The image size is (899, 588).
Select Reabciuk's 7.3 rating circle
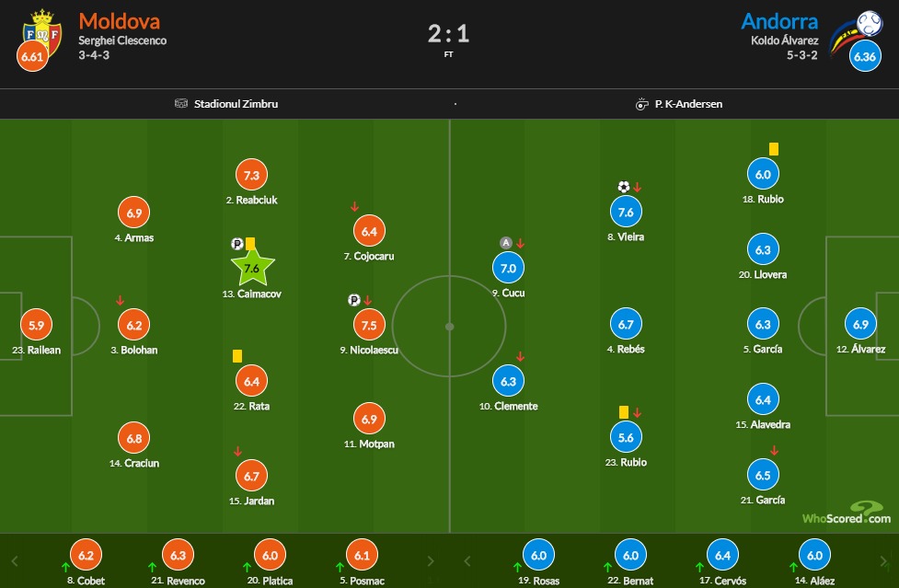pos(252,175)
